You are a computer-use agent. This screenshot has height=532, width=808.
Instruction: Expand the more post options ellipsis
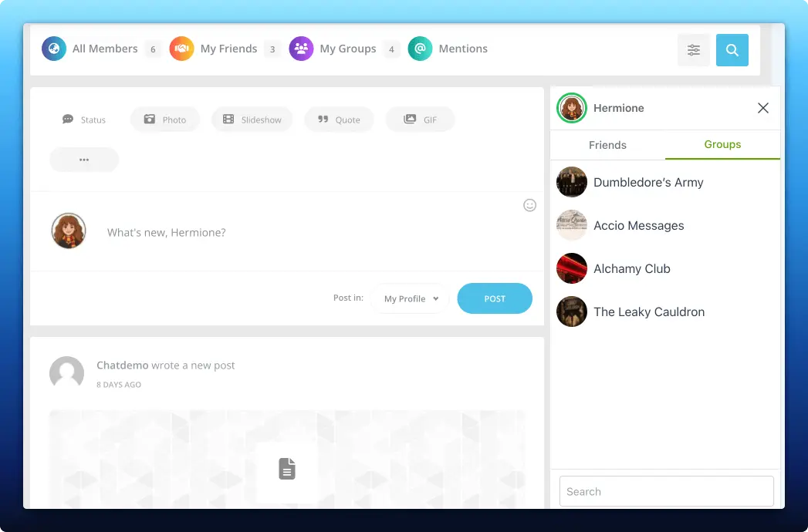coord(83,160)
